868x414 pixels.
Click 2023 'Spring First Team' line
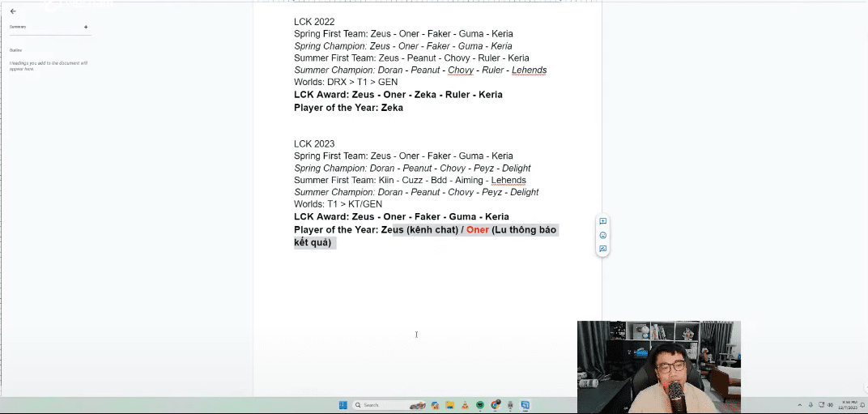(x=403, y=156)
